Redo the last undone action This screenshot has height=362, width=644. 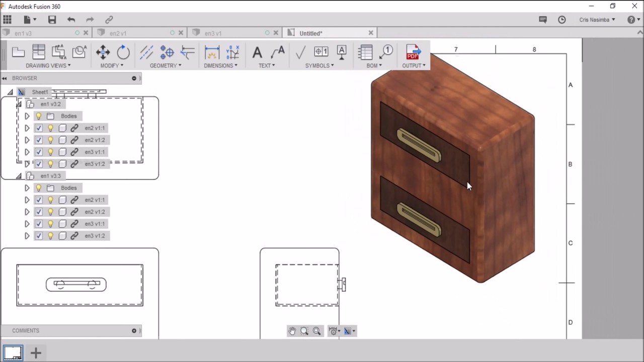click(x=90, y=20)
